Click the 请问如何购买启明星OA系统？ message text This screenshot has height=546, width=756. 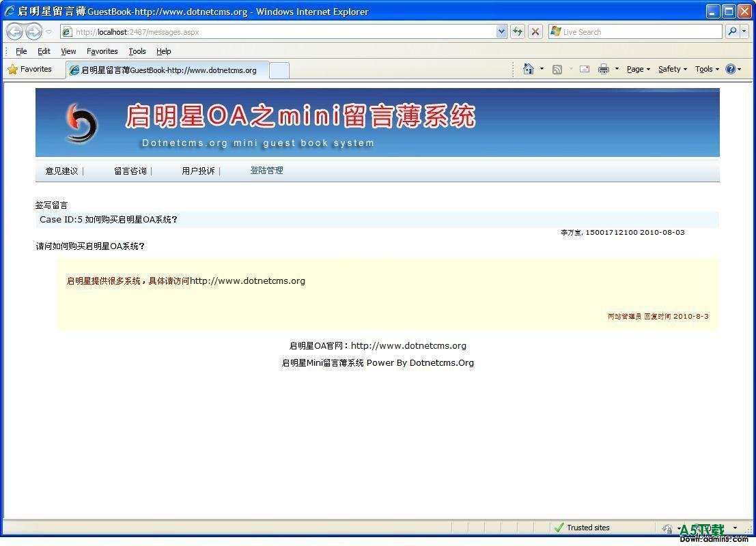pyautogui.click(x=90, y=246)
